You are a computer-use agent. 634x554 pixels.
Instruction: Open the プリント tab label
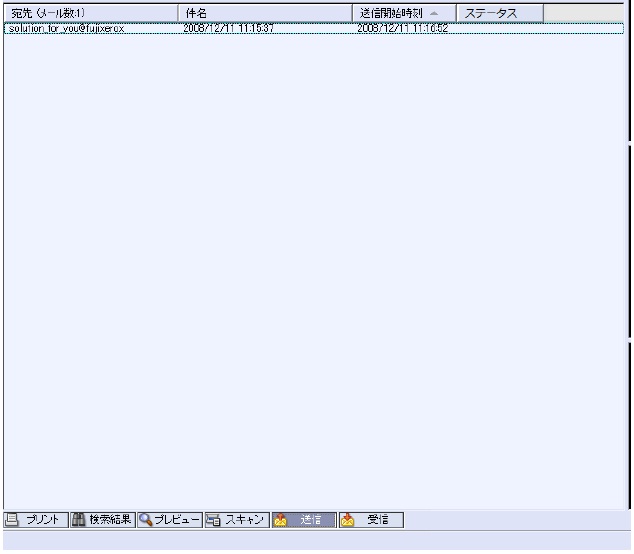tap(44, 520)
